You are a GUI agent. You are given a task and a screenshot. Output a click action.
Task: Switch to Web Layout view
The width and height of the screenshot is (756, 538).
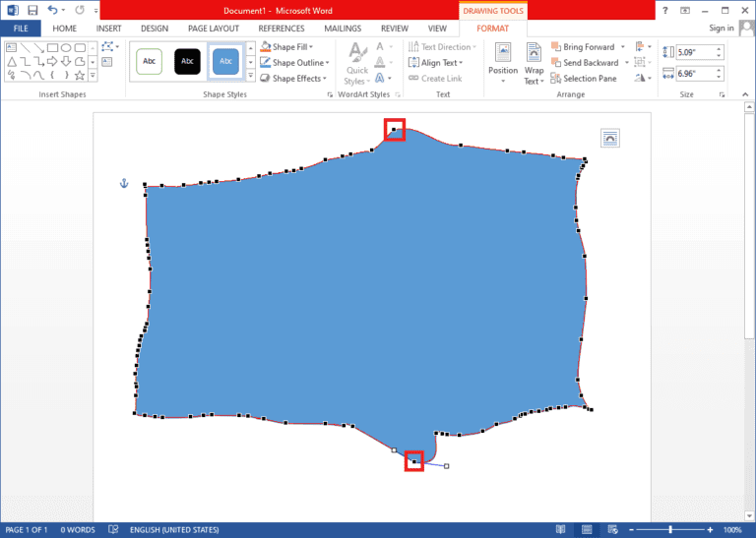point(612,529)
